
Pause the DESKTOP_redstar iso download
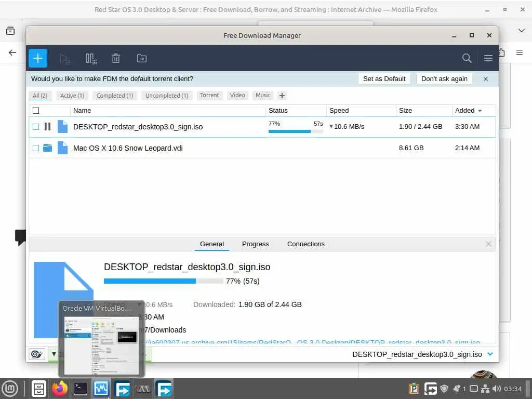click(x=47, y=127)
